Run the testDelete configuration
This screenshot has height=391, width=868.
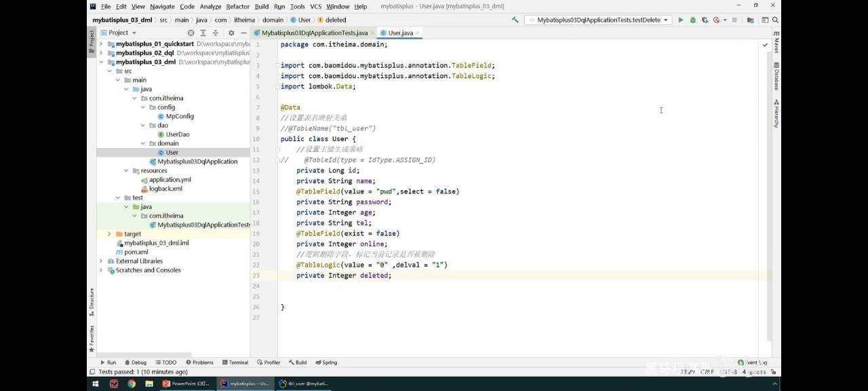(681, 20)
